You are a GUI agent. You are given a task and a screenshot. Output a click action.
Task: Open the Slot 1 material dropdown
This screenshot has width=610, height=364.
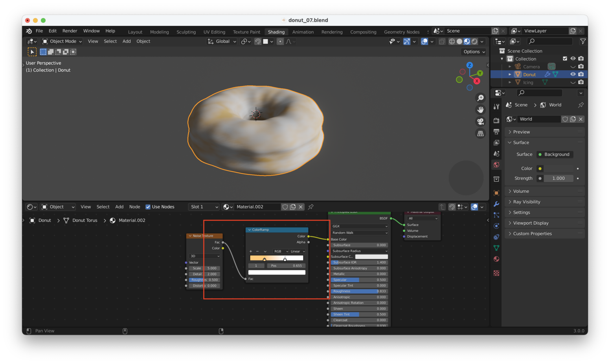203,207
